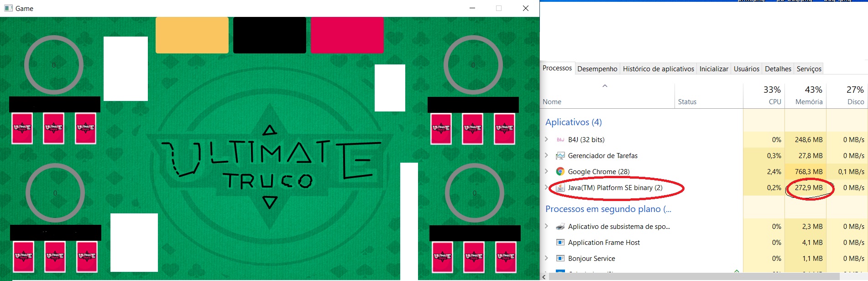Switch to the Processos tab

(557, 68)
